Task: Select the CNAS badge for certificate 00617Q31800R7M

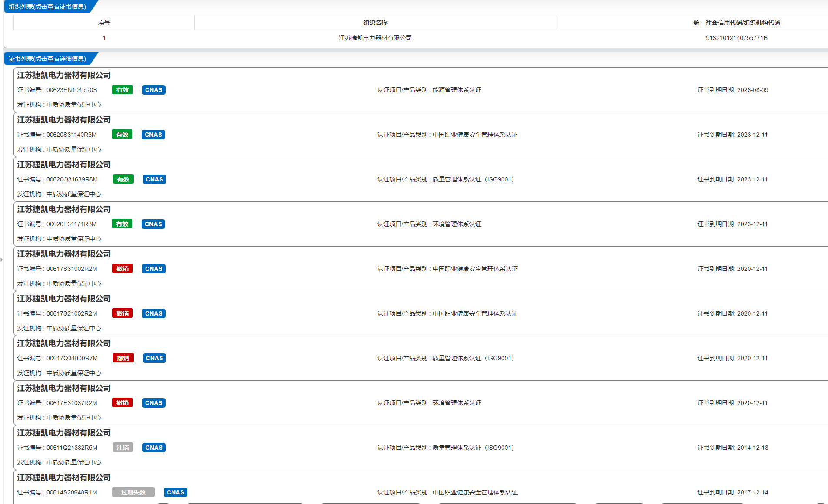Action: 154,358
